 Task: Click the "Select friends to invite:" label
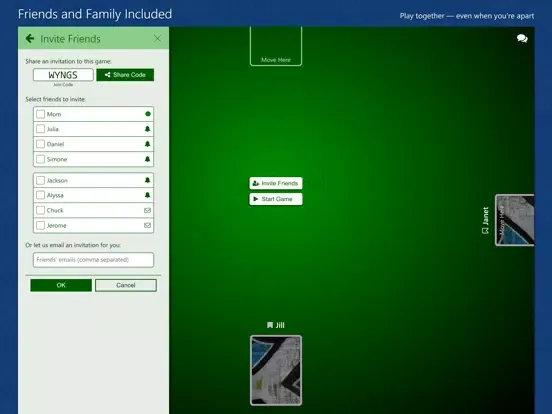[x=56, y=99]
